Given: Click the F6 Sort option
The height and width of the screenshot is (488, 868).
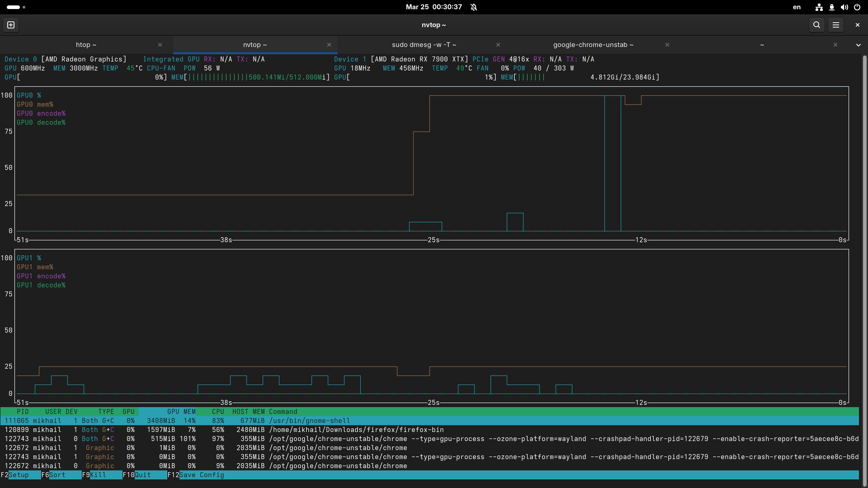Looking at the screenshot, I should [x=57, y=475].
